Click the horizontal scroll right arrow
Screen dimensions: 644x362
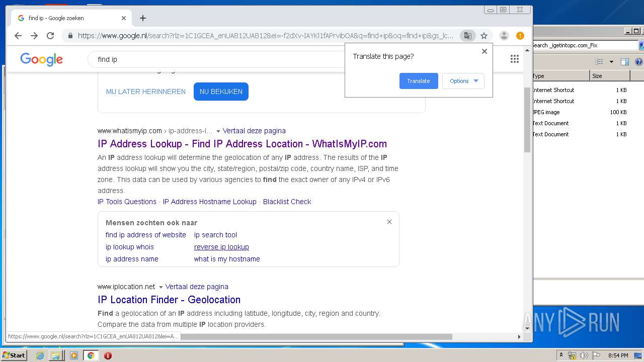click(x=519, y=337)
